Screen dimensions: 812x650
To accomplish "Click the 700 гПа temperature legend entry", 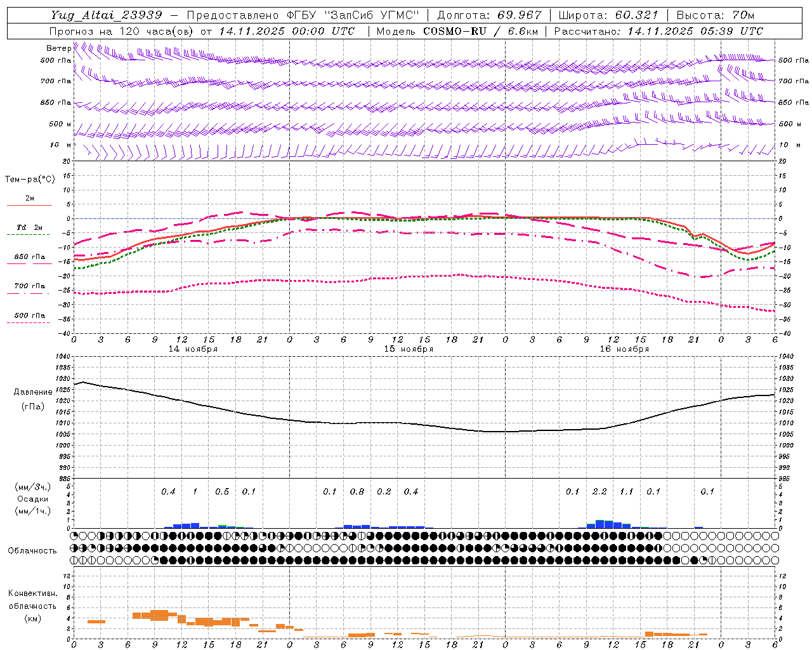I will coord(29,286).
